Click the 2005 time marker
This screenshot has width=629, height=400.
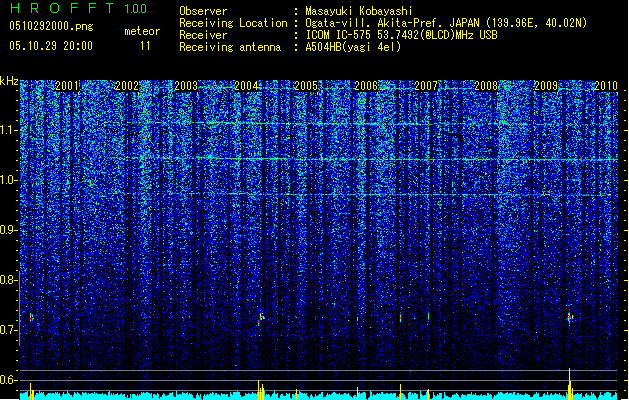[x=306, y=85]
